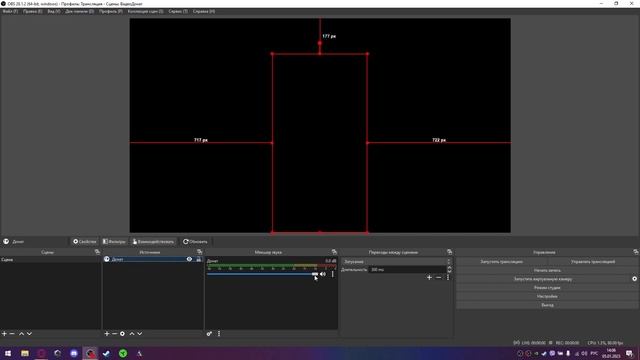640x360 pixels.
Task: Open Донат audio channel options dots
Action: coord(333,274)
